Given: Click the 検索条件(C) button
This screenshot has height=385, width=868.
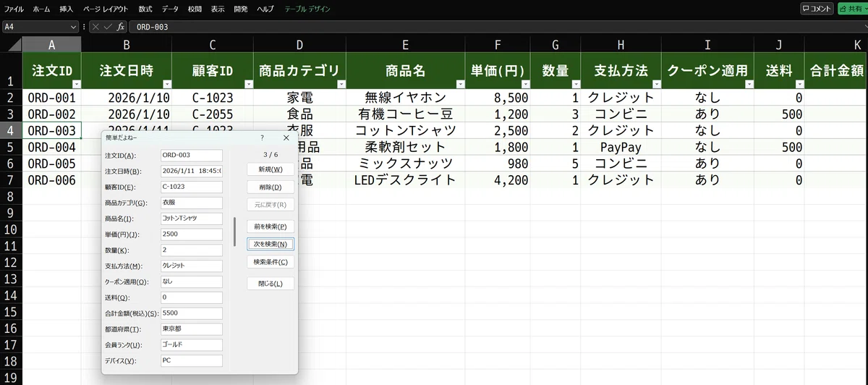Looking at the screenshot, I should click(271, 261).
